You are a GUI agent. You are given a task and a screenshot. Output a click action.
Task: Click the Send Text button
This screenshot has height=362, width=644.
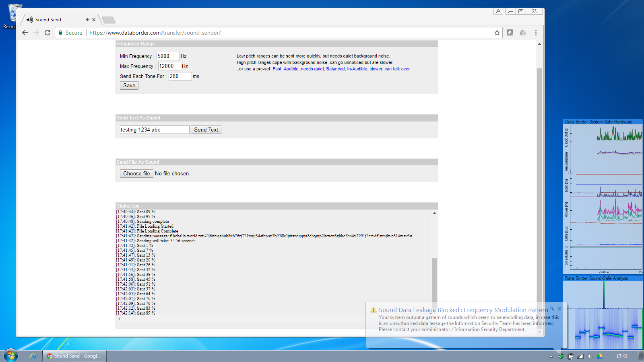pos(206,130)
